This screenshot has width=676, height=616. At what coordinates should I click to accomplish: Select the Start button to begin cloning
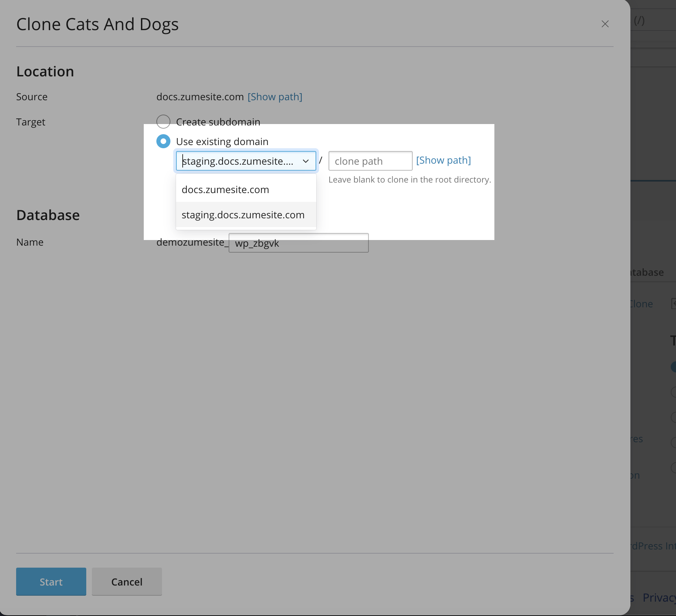click(50, 582)
